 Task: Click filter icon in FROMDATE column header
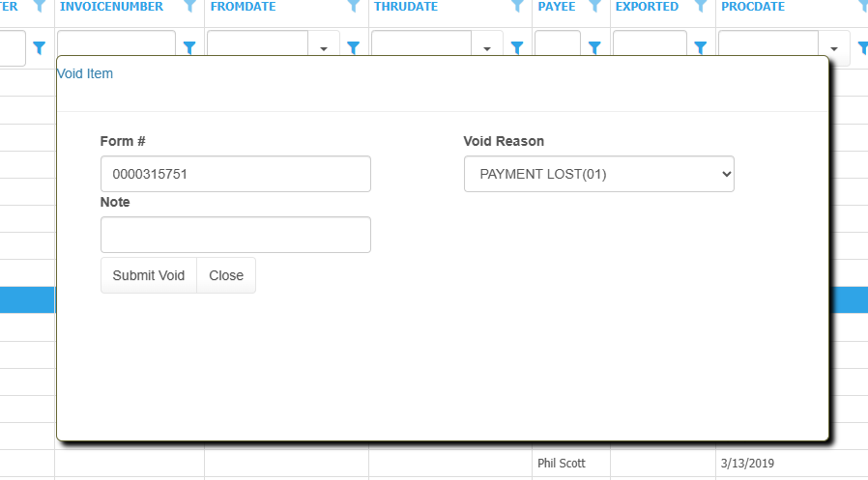(355, 6)
